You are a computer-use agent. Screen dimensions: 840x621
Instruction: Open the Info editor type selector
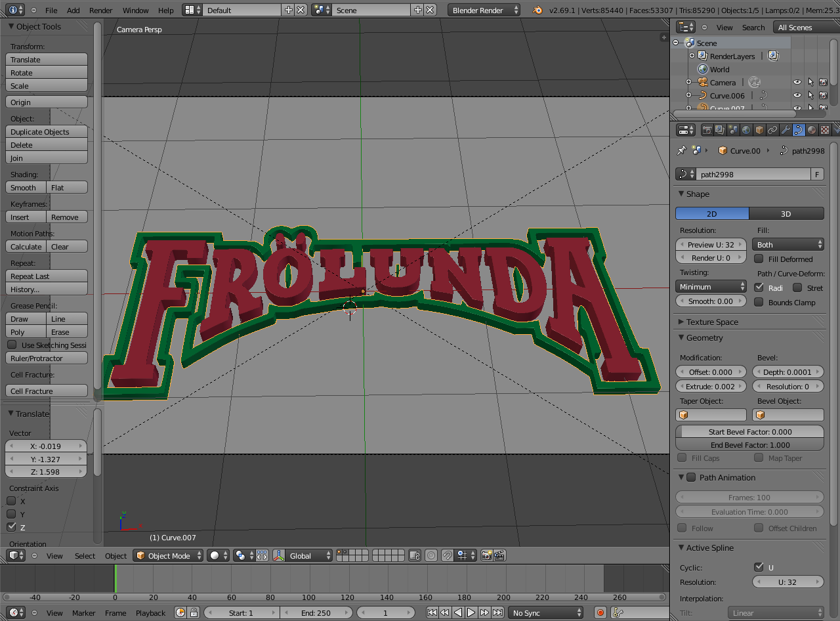click(15, 10)
